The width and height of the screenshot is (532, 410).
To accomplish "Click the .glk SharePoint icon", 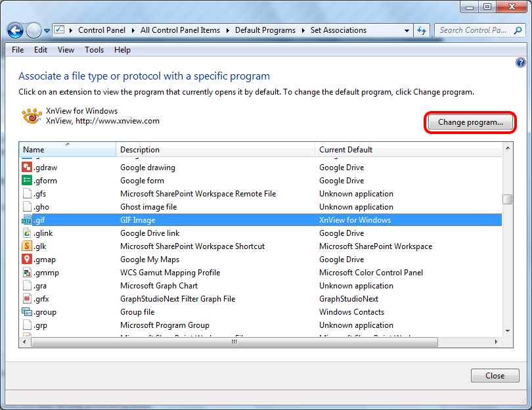I will tap(27, 246).
